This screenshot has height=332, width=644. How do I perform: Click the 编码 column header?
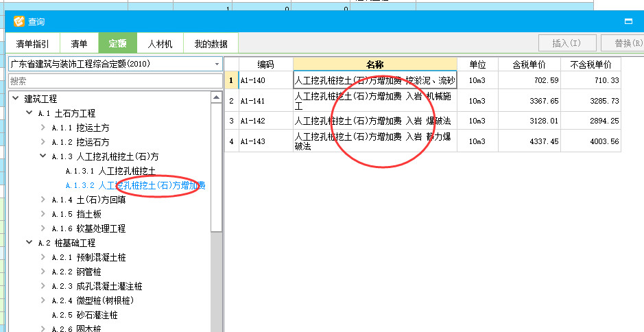tap(265, 64)
